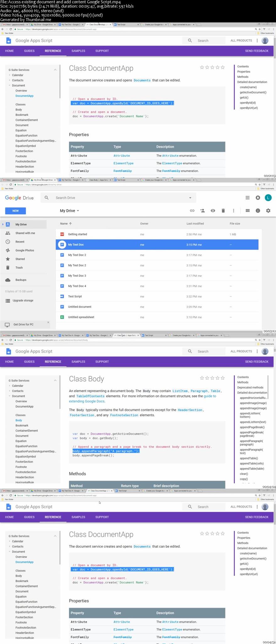Select Untitled document in Drive list
Screen dimensions: 276x644
tap(157, 307)
